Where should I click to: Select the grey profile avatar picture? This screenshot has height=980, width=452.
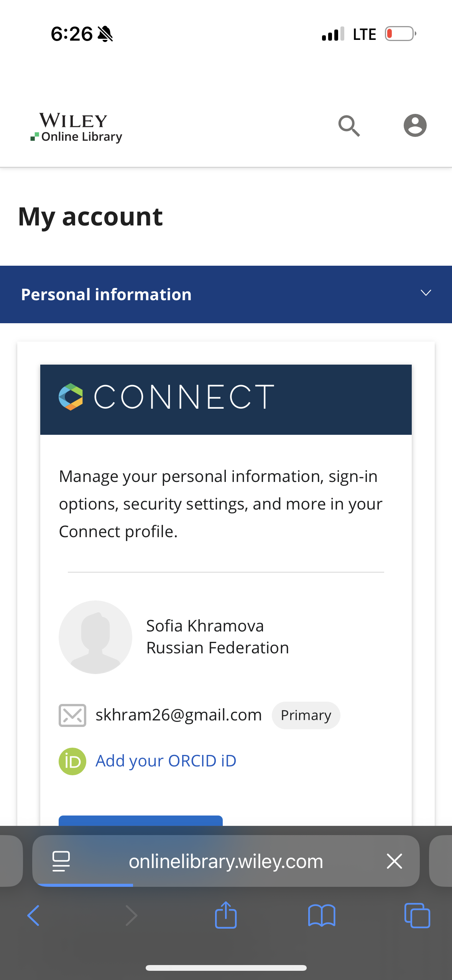click(95, 637)
